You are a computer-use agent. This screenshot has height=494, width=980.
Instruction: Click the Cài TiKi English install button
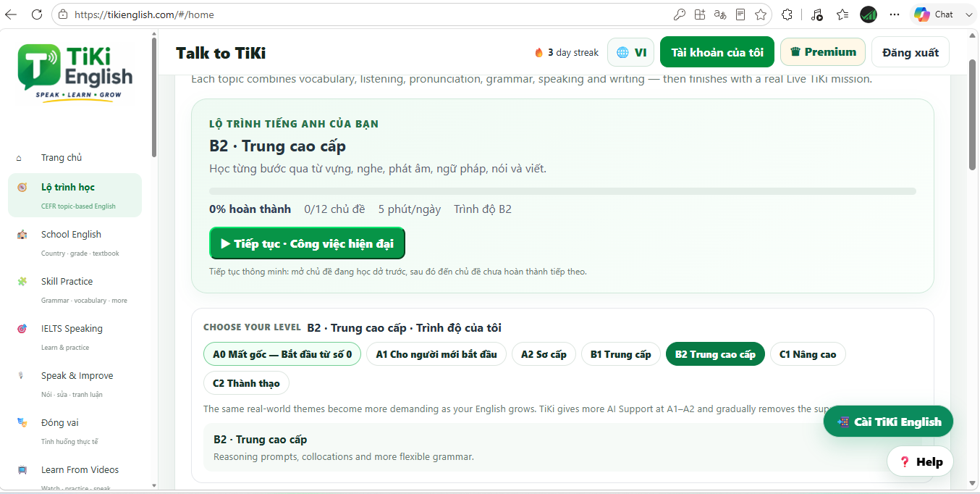pyautogui.click(x=888, y=422)
